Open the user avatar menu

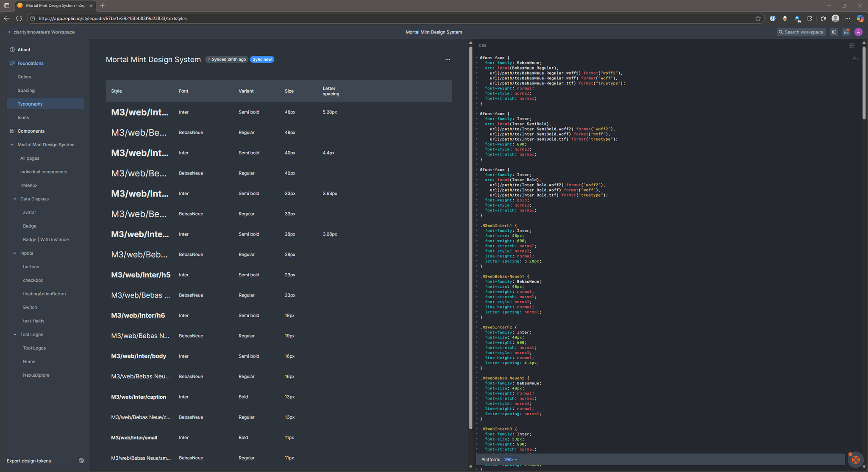pos(858,32)
